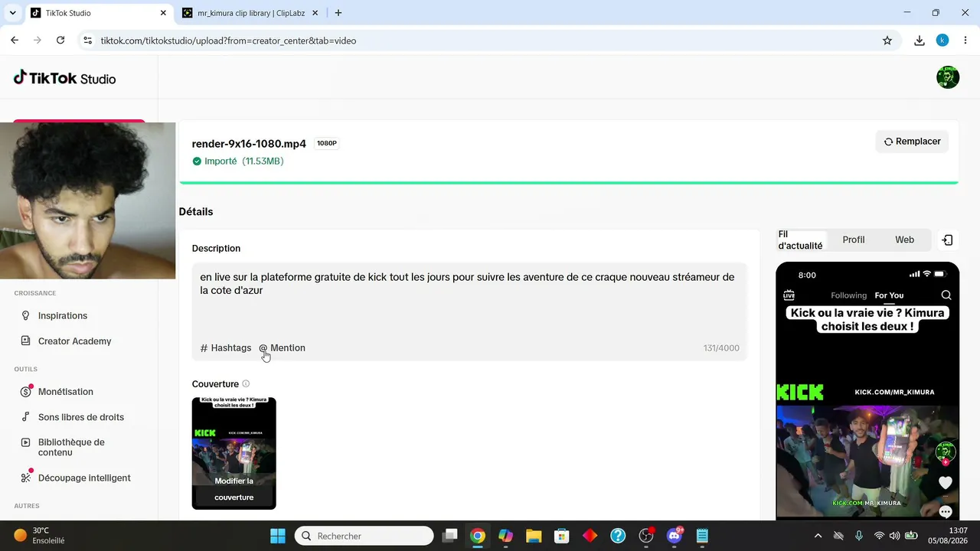980x551 pixels.
Task: Switch to the ClipLabz clip library browser tab
Action: (x=250, y=13)
